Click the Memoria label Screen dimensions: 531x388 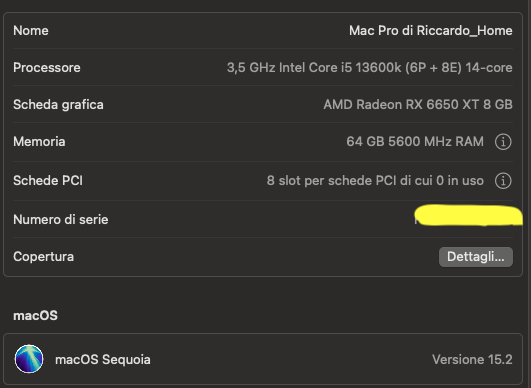tap(39, 142)
